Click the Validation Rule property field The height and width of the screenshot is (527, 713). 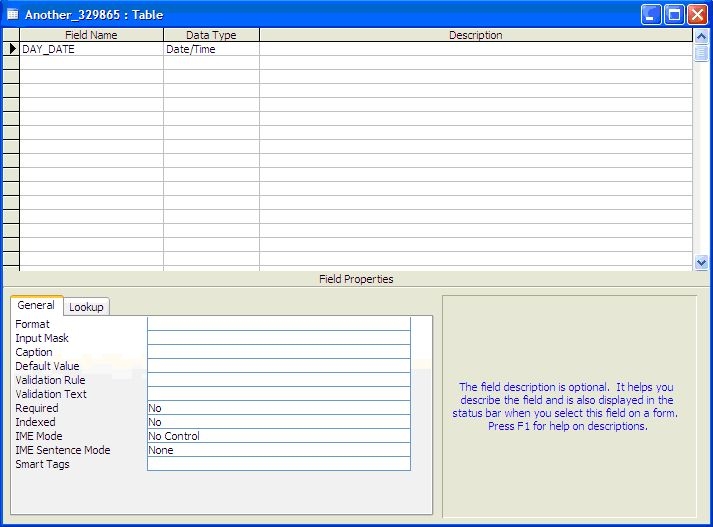coord(278,380)
